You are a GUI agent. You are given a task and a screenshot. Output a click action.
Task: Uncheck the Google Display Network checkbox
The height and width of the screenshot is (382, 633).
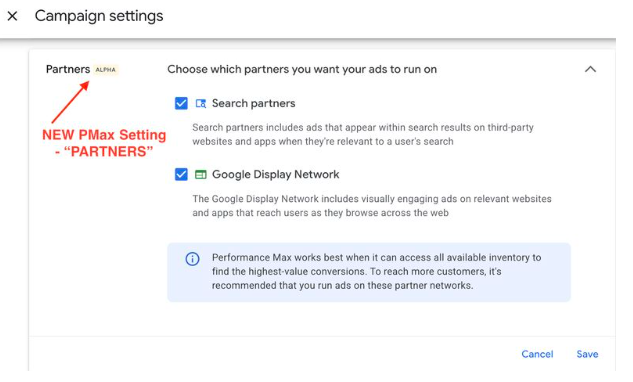point(181,174)
